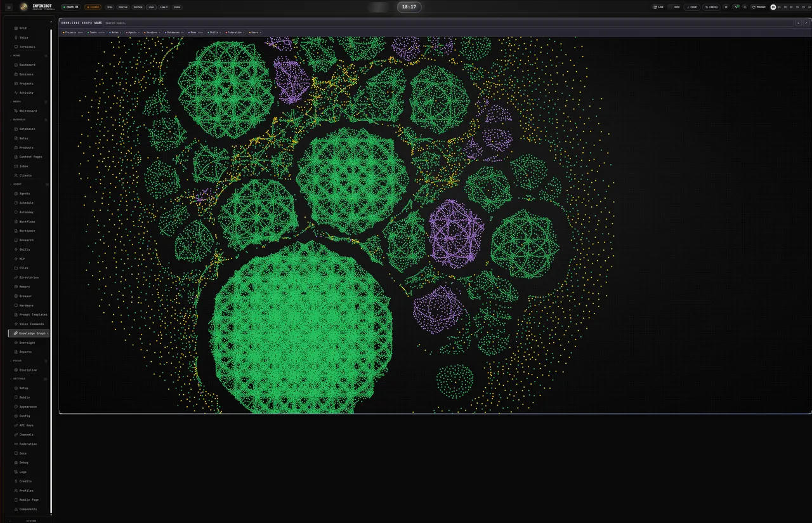812x523 pixels.
Task: Click the Schedule clock icon in sidebar
Action: [x=15, y=203]
